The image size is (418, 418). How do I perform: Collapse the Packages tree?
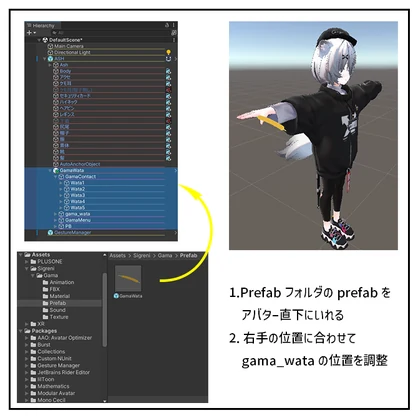[21, 331]
